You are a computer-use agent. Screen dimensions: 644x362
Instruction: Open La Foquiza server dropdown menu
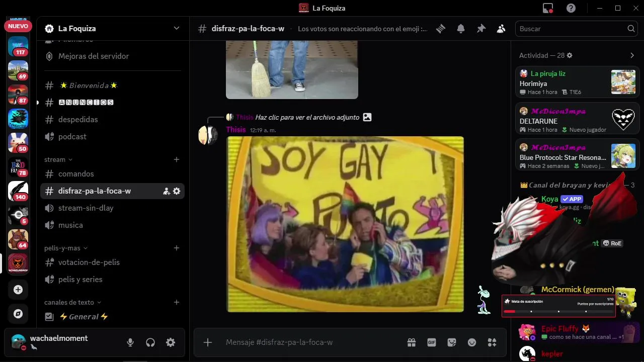[177, 28]
